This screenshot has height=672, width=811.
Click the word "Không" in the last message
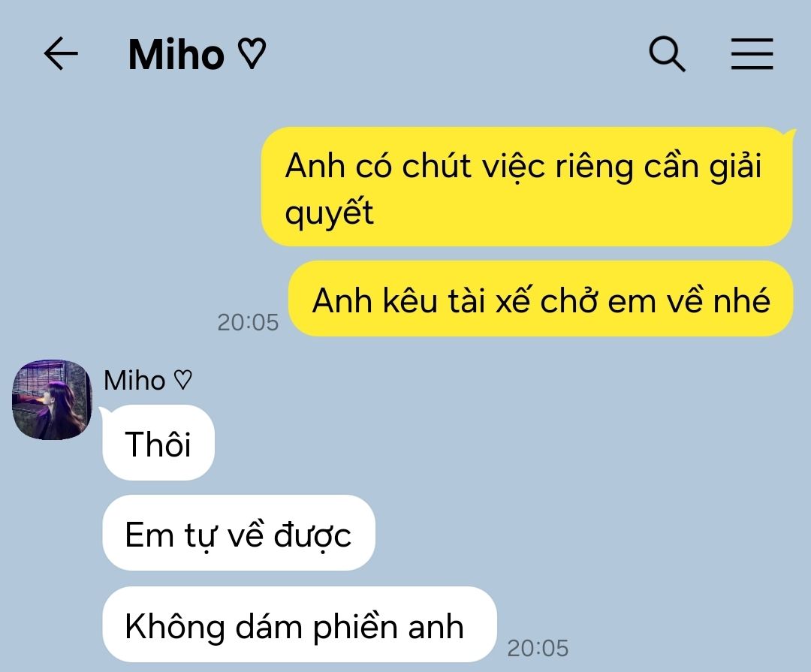175,626
